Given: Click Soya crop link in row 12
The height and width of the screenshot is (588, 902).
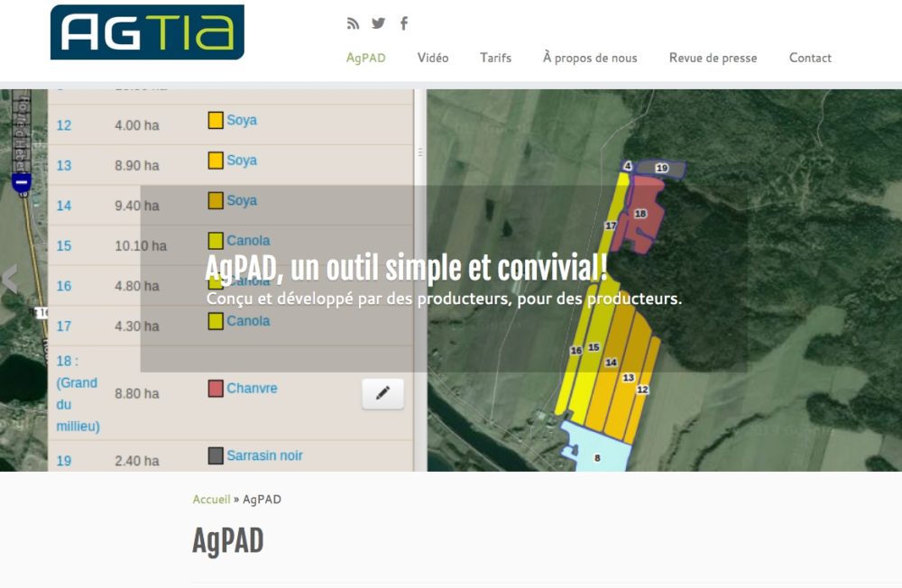Looking at the screenshot, I should [x=242, y=120].
